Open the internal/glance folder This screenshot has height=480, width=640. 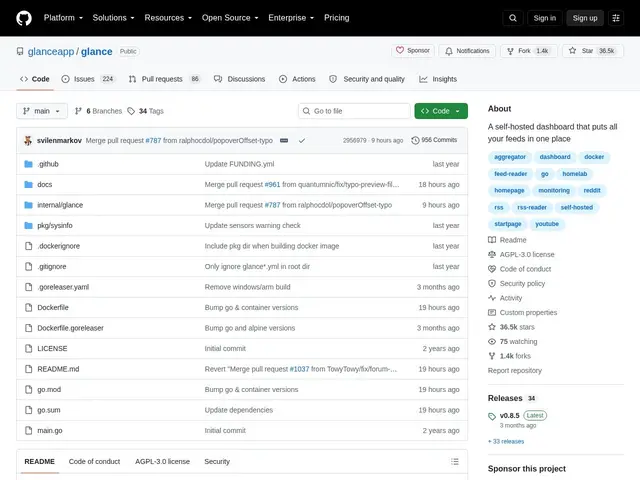[60, 205]
